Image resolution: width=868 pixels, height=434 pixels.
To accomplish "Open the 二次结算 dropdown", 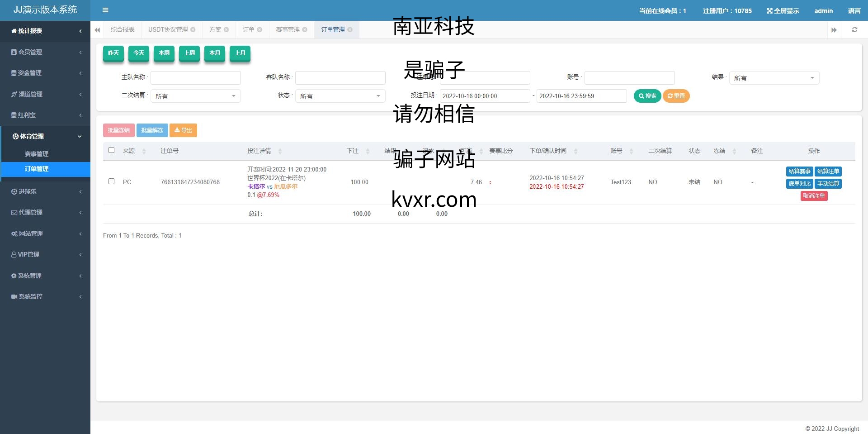I will 195,96.
